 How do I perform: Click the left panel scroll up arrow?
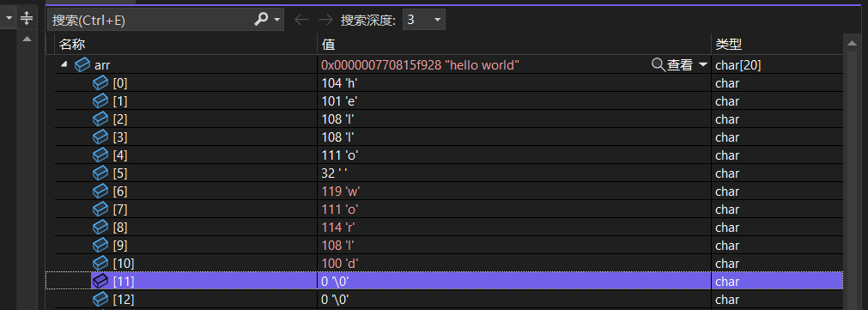click(x=27, y=40)
